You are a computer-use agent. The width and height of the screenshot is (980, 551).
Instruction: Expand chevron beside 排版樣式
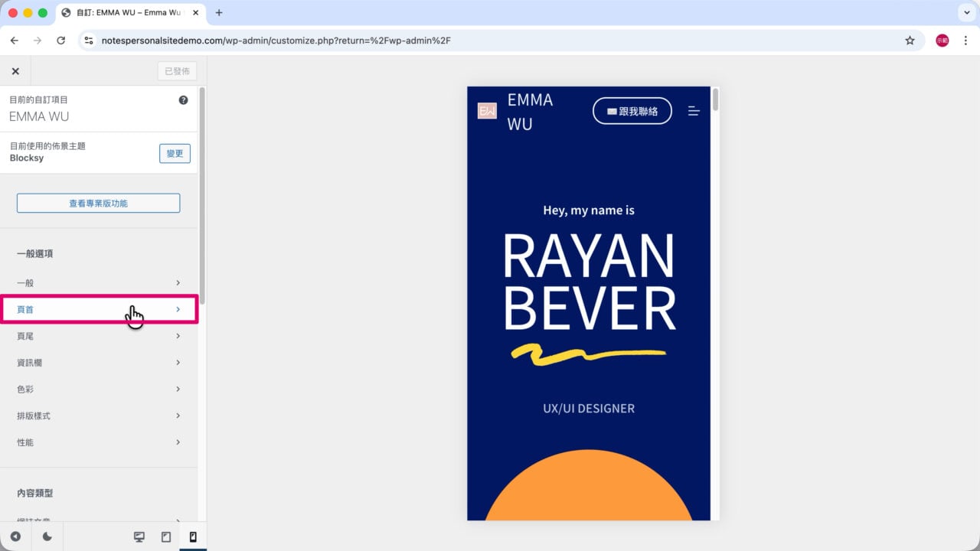(x=178, y=416)
